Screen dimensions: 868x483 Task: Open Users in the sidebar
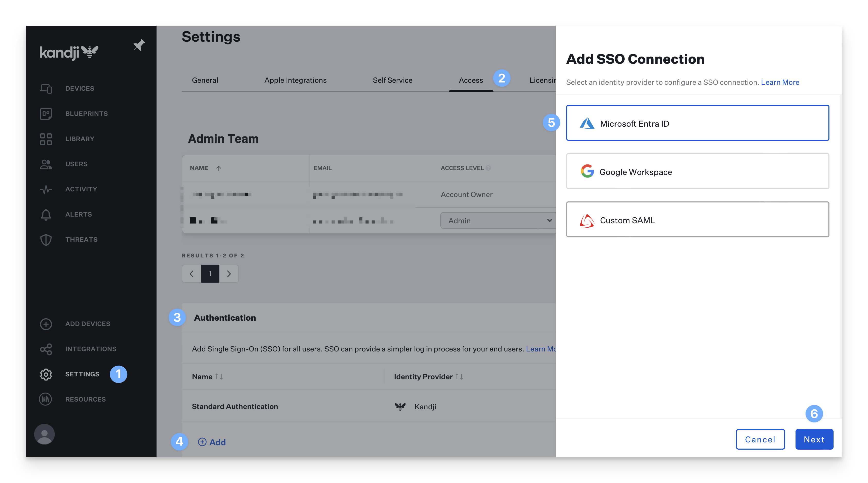[x=77, y=164]
